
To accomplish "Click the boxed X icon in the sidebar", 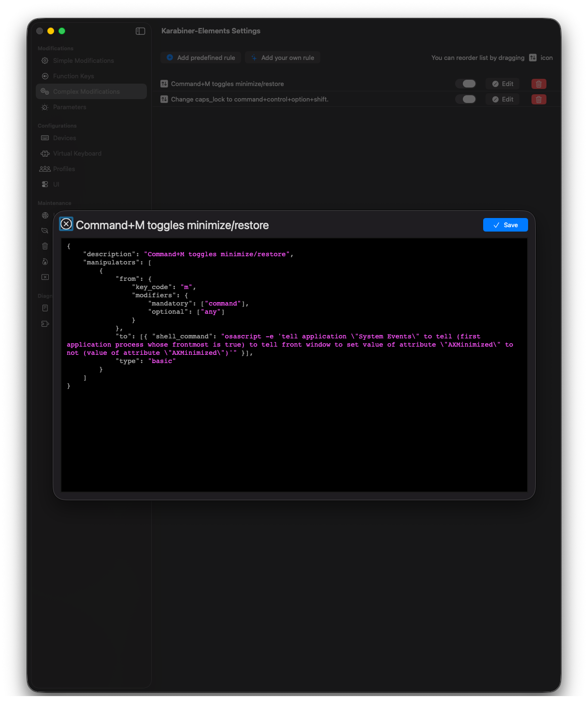I will [x=45, y=277].
